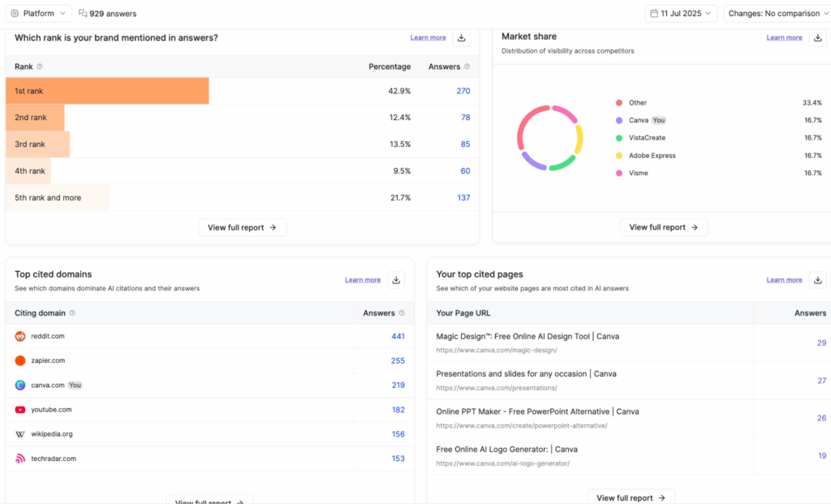Click the Answers info icon in domains table
This screenshot has width=831, height=504.
pyautogui.click(x=402, y=313)
